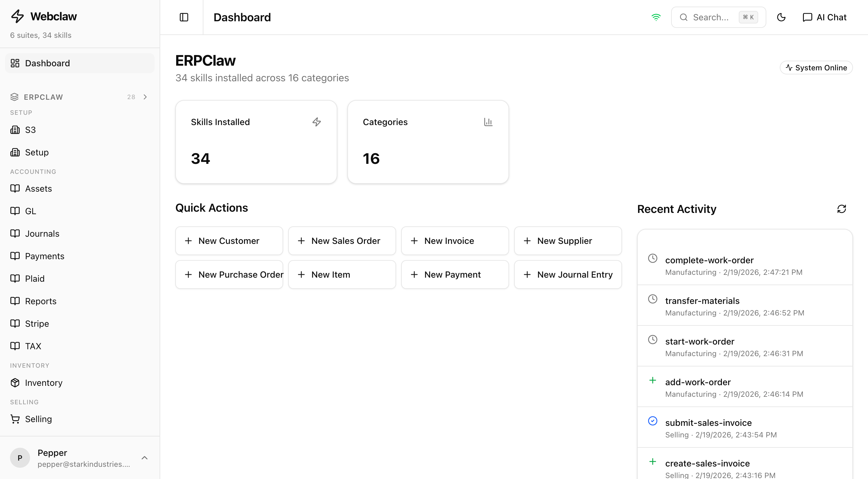This screenshot has height=479, width=868.
Task: Click the magnifier icon in search box
Action: coord(683,17)
